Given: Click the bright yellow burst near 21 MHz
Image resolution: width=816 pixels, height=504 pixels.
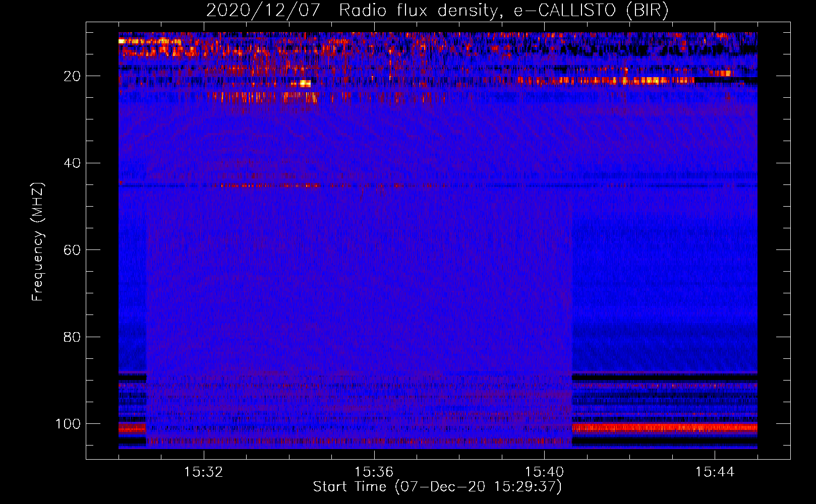Looking at the screenshot, I should tap(305, 84).
